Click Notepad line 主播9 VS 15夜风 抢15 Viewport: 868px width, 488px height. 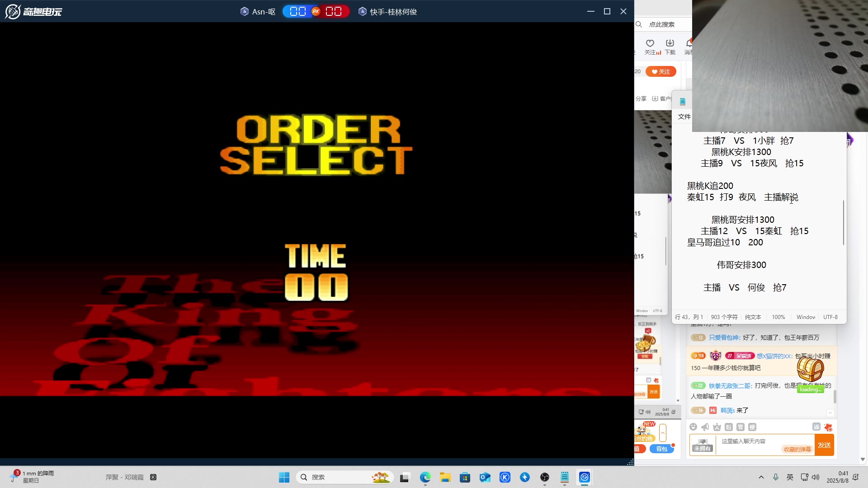[752, 163]
